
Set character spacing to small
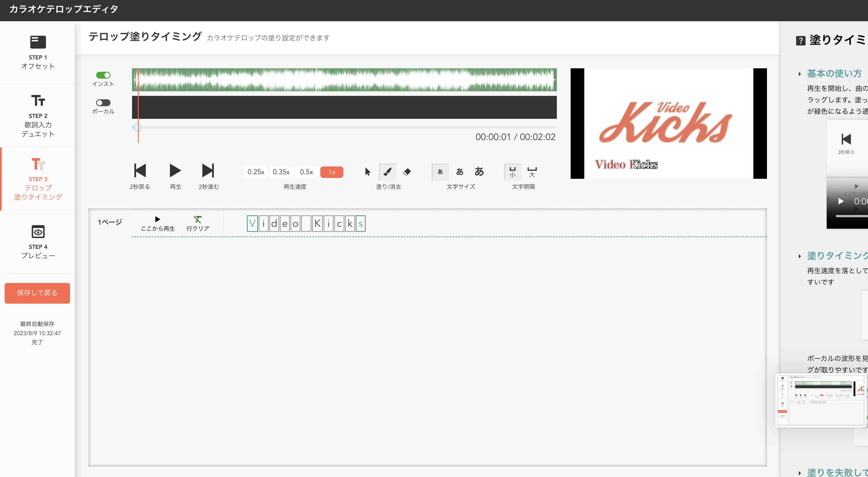513,172
